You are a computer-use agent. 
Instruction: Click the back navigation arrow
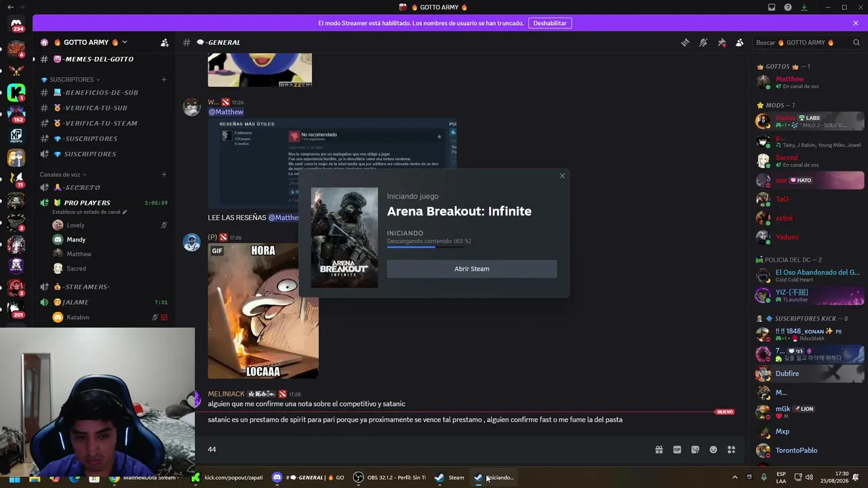[10, 7]
